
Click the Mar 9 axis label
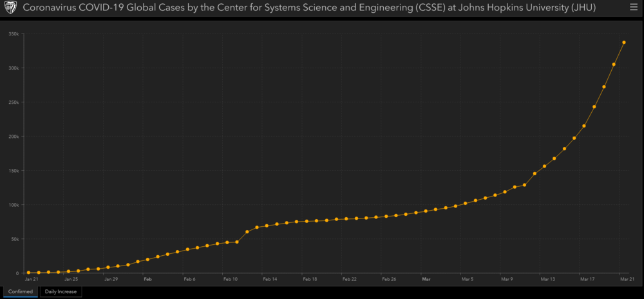[x=507, y=279]
